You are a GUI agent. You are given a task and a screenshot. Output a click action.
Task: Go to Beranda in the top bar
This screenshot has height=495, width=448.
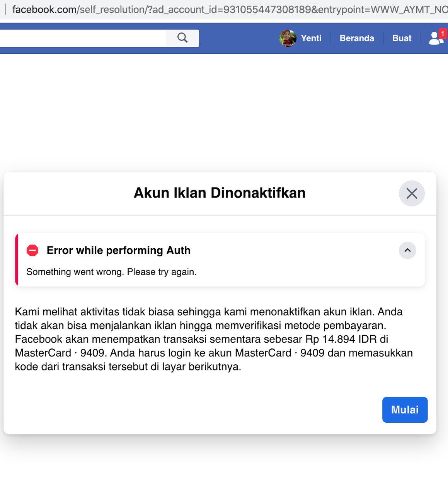pyautogui.click(x=357, y=38)
